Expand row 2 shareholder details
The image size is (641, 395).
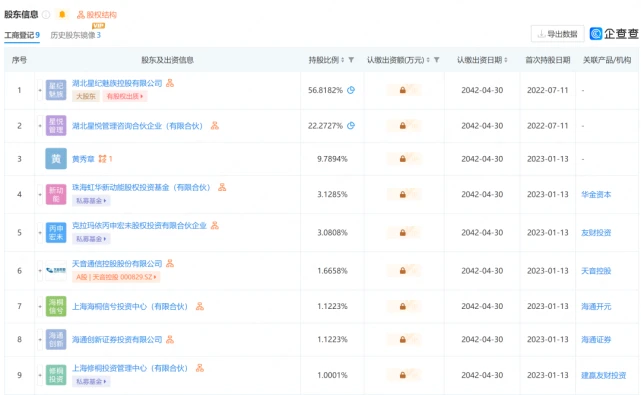click(40, 126)
